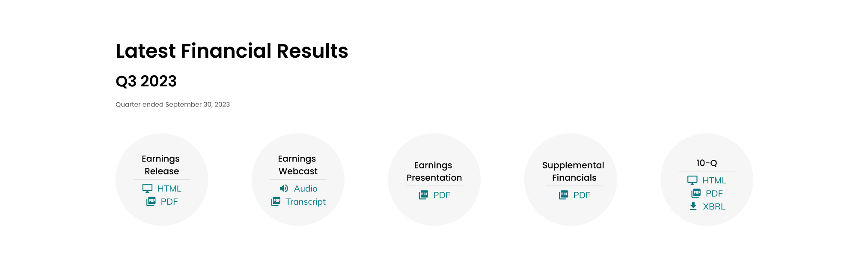The image size is (868, 265).
Task: Open the Earnings Release PDF text link
Action: [x=169, y=202]
